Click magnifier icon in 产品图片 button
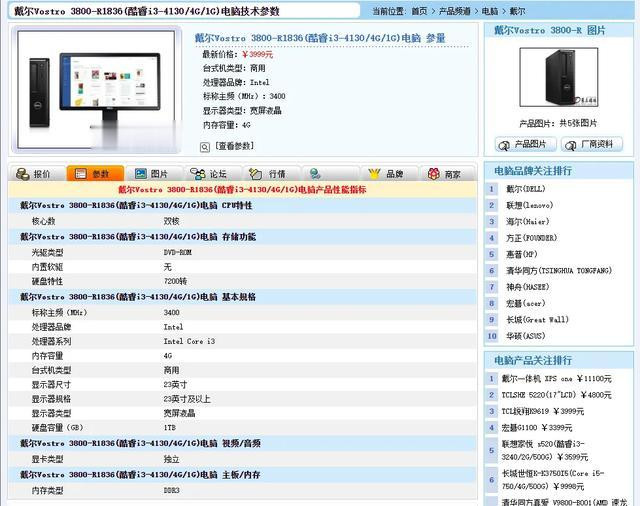The height and width of the screenshot is (506, 640). (504, 145)
